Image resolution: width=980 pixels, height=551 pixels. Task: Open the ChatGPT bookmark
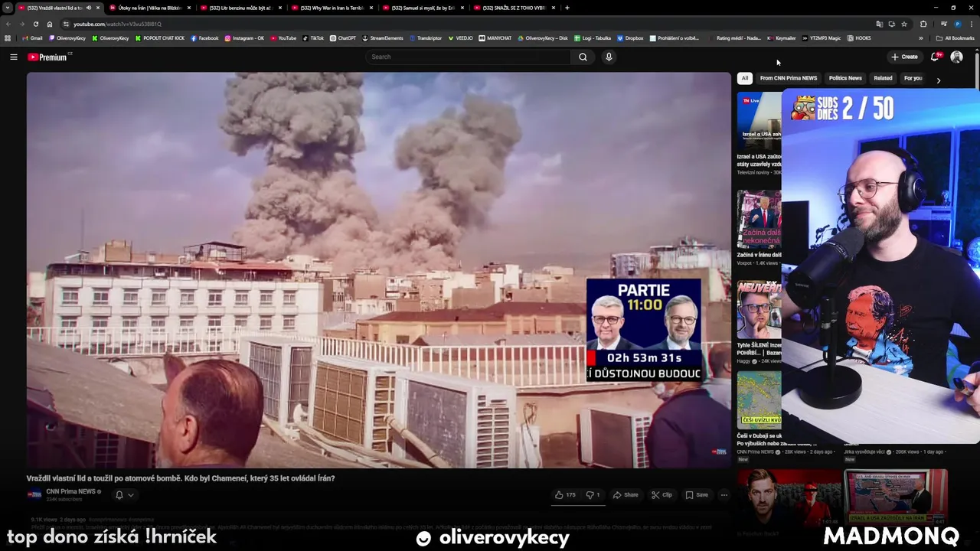coord(343,38)
